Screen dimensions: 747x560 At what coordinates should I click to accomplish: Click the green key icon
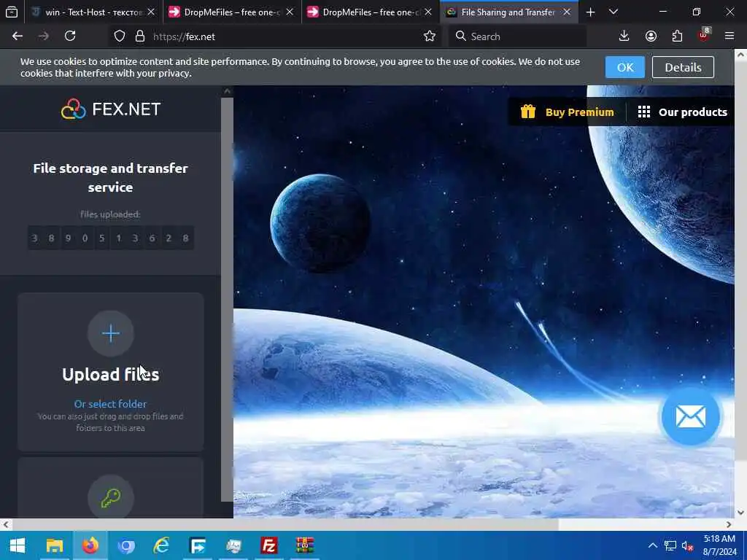coord(111,497)
